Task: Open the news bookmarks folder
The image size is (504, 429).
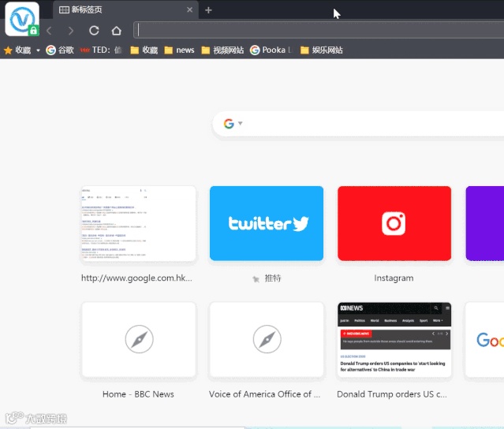Action: tap(179, 50)
